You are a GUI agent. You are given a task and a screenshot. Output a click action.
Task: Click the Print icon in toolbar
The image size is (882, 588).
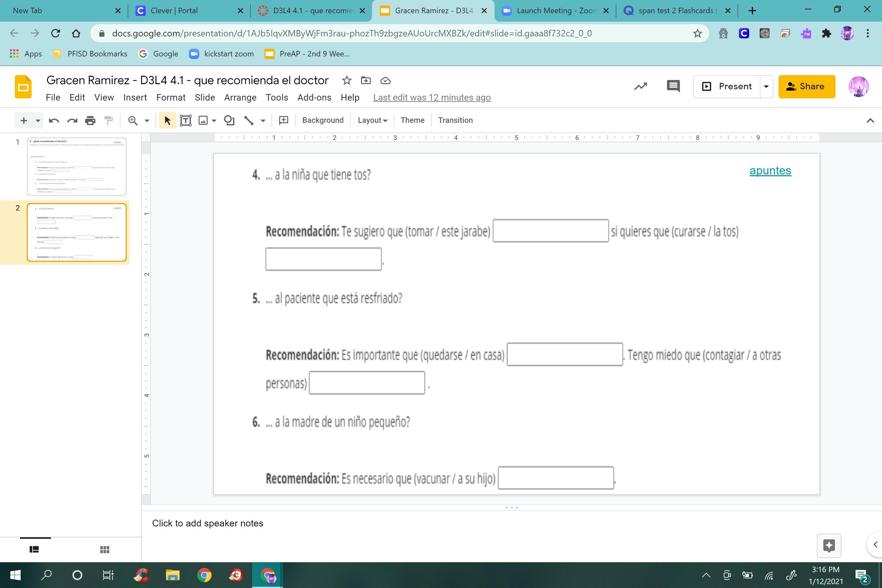tap(90, 120)
